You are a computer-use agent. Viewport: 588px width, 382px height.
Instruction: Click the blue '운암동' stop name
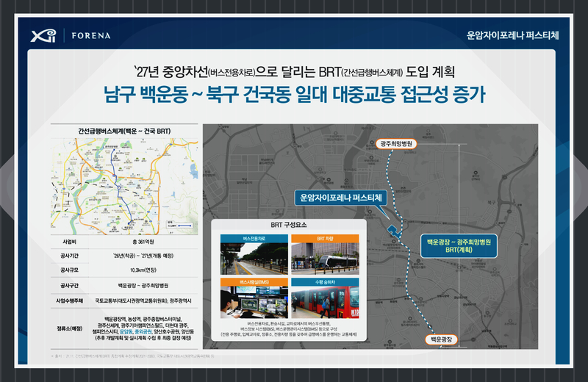pyautogui.click(x=126, y=332)
